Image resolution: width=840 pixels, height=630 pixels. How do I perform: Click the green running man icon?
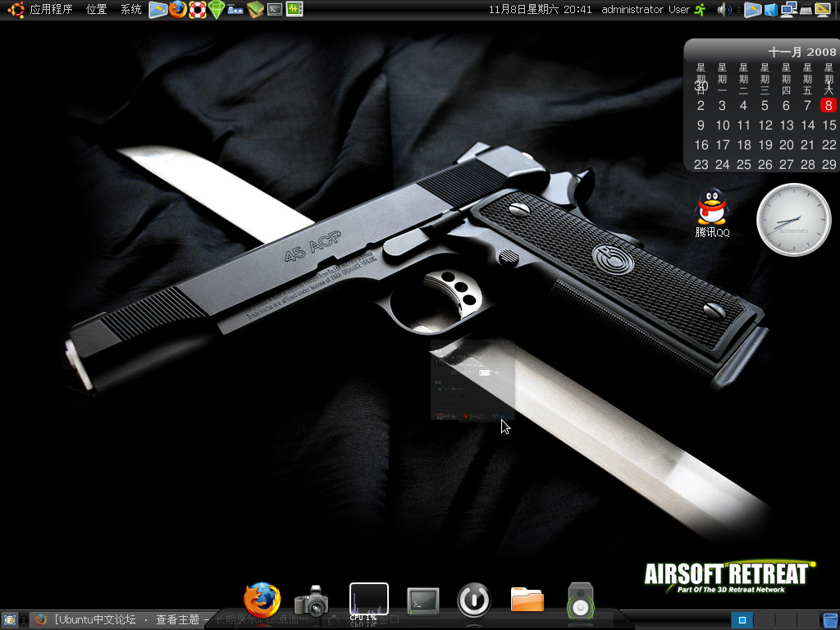coord(701,10)
